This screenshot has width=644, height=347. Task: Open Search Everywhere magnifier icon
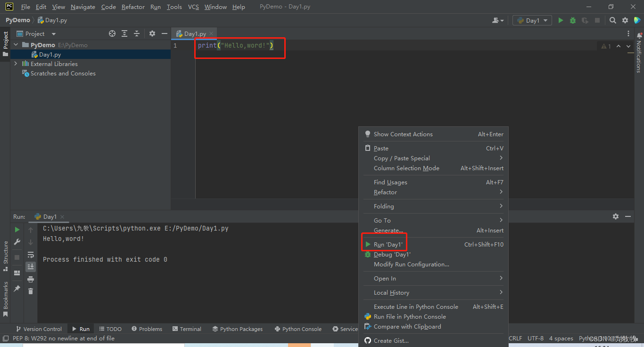tap(613, 20)
